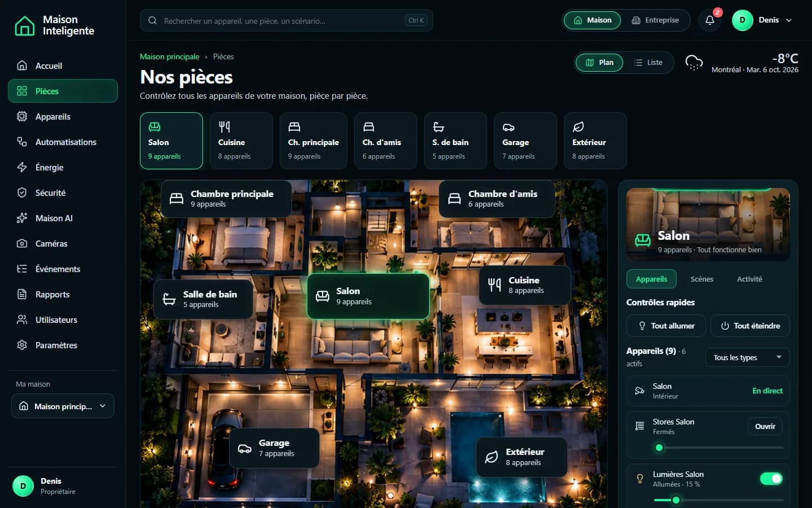Open the Salon camera En direct row
Viewport: 812px width, 508px height.
click(708, 391)
